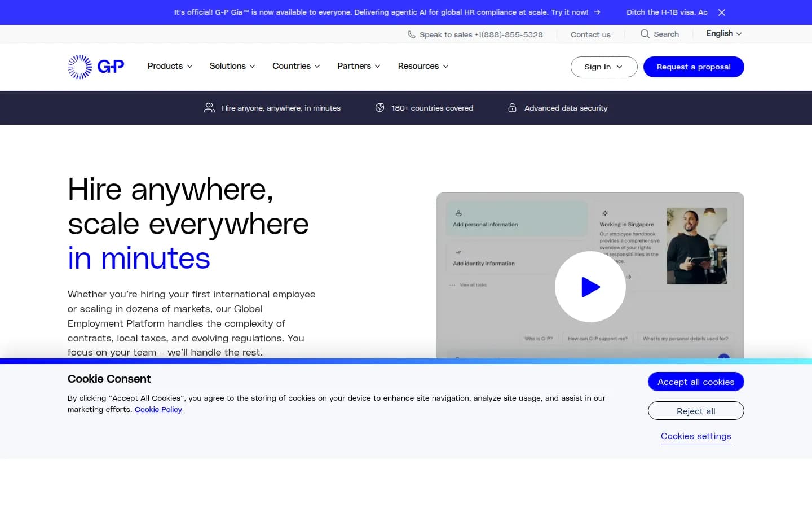The width and height of the screenshot is (812, 508).
Task: Accept all cookies
Action: click(x=696, y=382)
